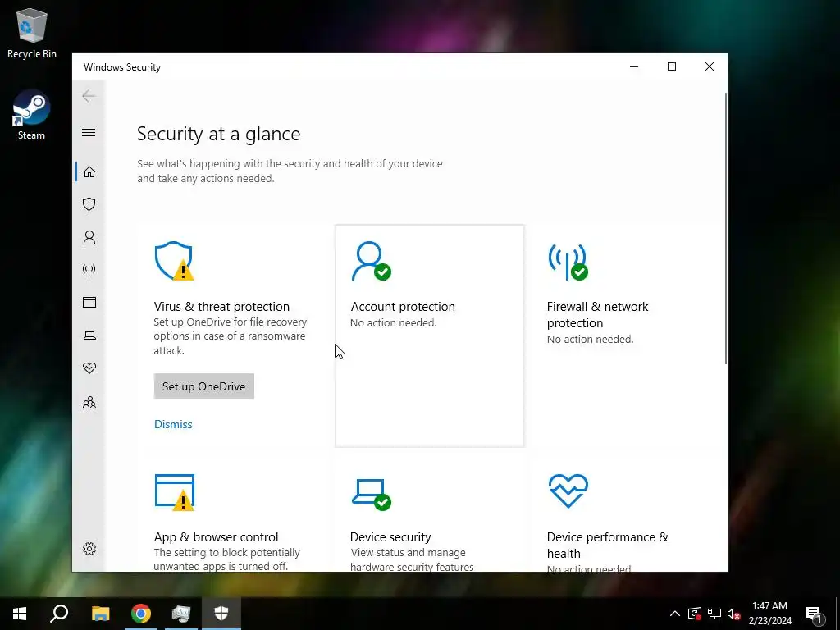Open File Explorer from the taskbar
Viewport: 840px width, 630px height.
pos(100,614)
